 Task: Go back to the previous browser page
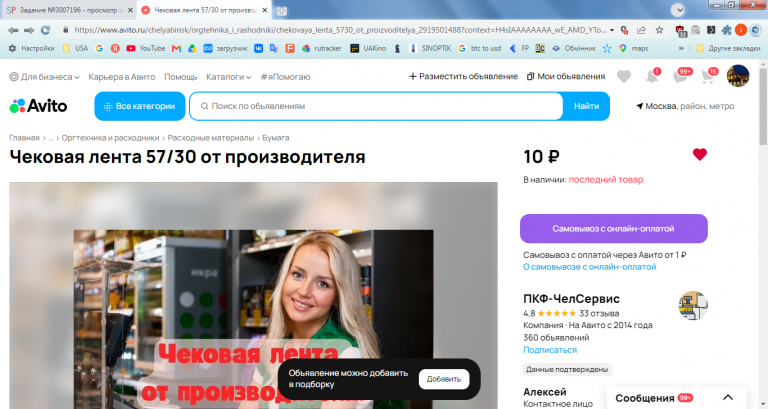tap(13, 30)
